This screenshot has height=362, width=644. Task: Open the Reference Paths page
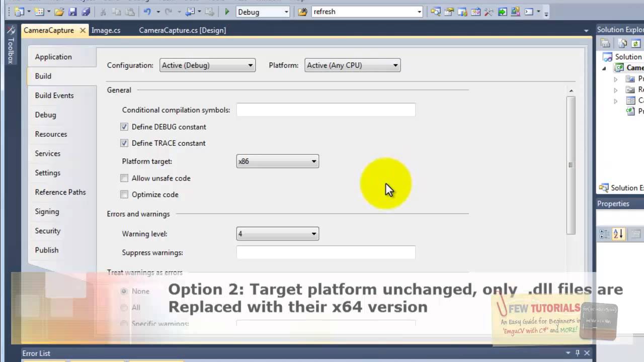click(60, 192)
